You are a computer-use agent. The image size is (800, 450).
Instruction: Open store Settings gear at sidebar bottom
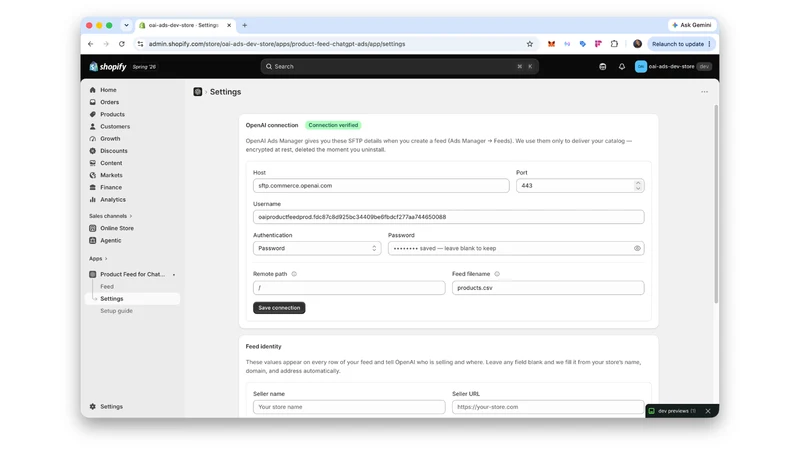point(106,407)
